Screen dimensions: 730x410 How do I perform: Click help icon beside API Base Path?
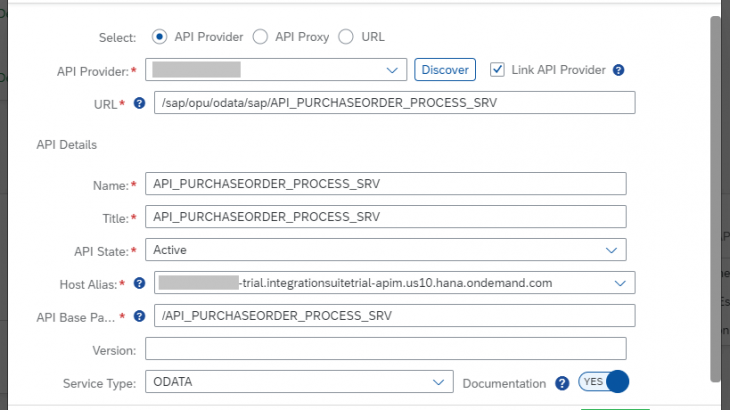click(x=139, y=316)
